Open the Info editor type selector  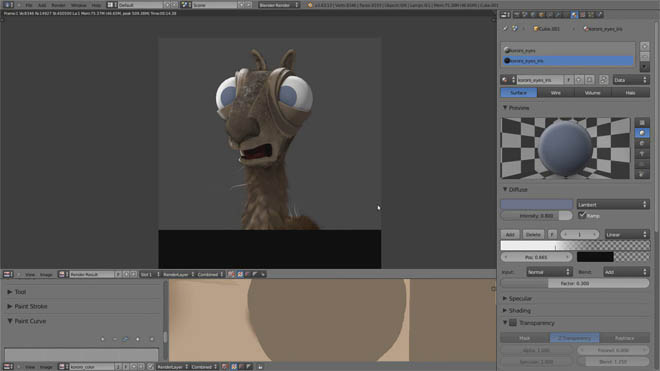point(8,5)
